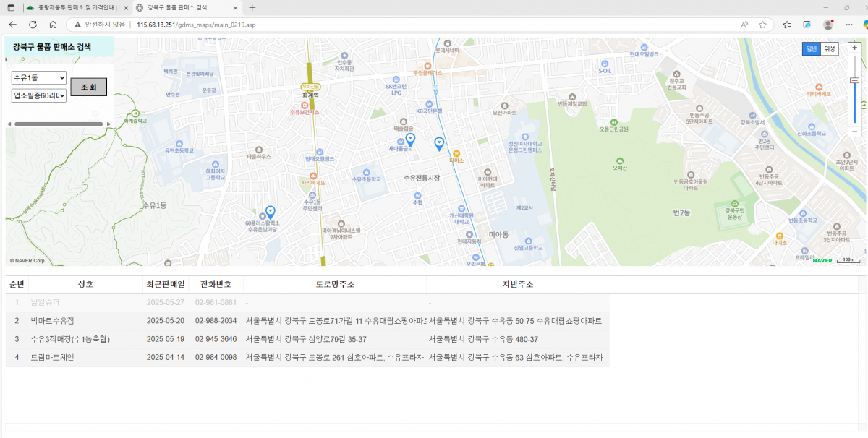Image resolution: width=868 pixels, height=438 pixels.
Task: Click the sale date 2025-05-27
Action: (x=166, y=302)
